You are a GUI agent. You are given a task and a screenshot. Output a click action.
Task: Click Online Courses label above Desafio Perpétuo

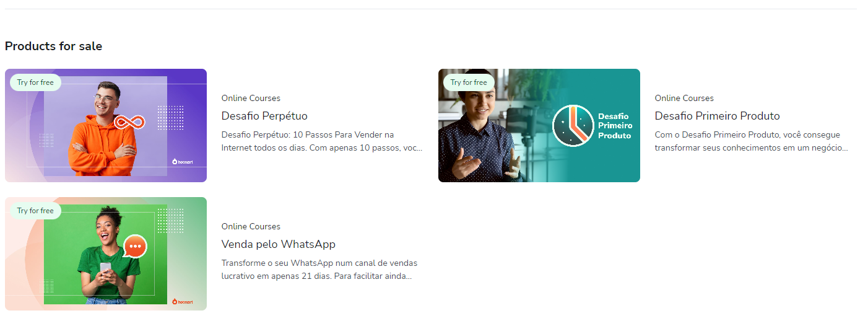[x=251, y=98]
